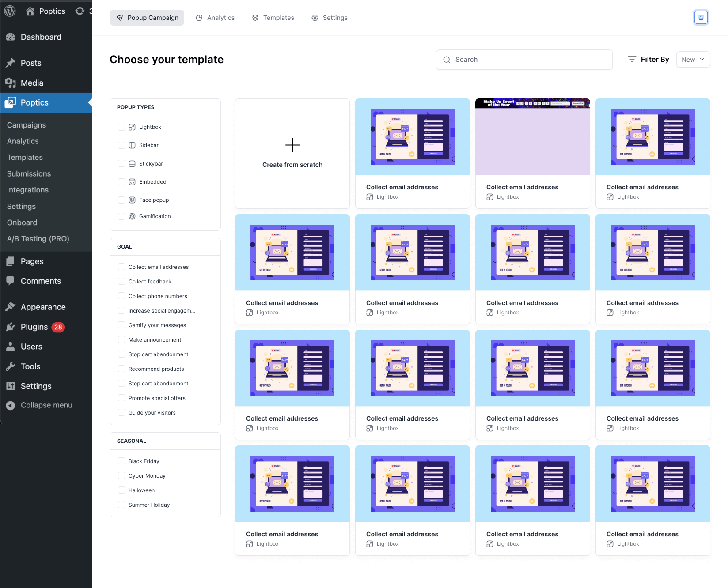The width and height of the screenshot is (728, 588).
Task: Select the Make Up Event of the Year template
Action: (533, 154)
